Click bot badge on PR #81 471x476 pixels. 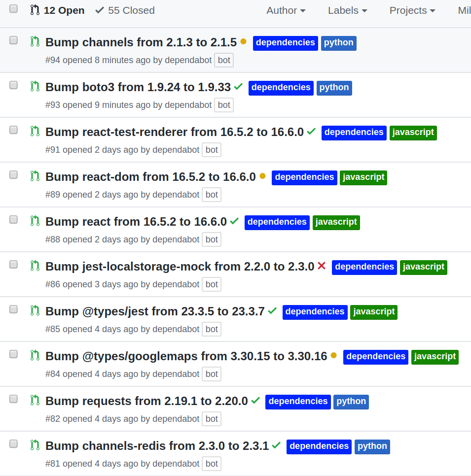tap(212, 464)
